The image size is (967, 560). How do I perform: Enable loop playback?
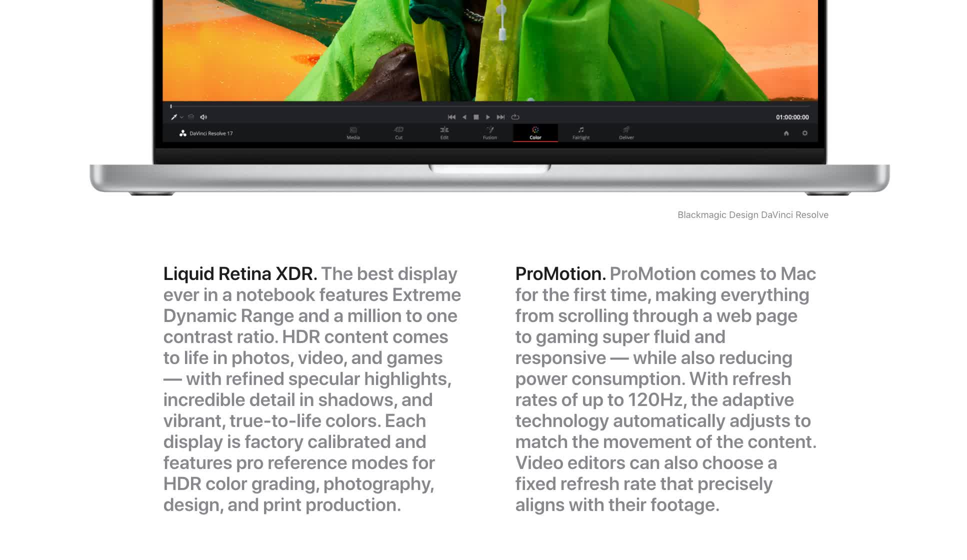pyautogui.click(x=515, y=117)
